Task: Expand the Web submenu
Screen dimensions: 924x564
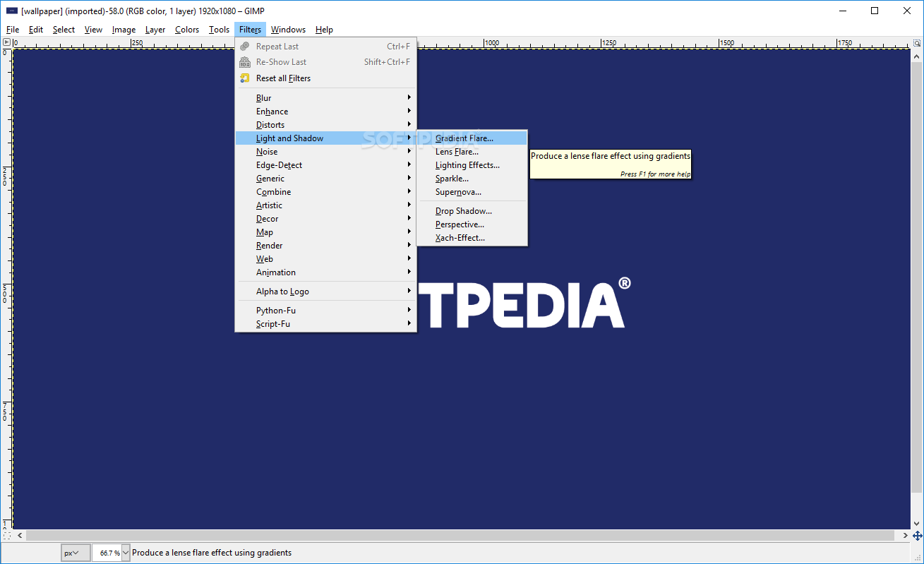Action: (x=325, y=259)
